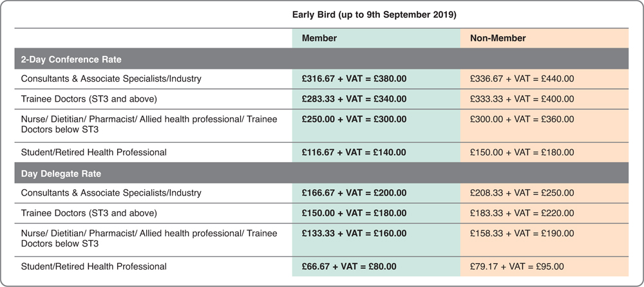Select the member price totalling £380.00
644x287 pixels.
point(354,79)
